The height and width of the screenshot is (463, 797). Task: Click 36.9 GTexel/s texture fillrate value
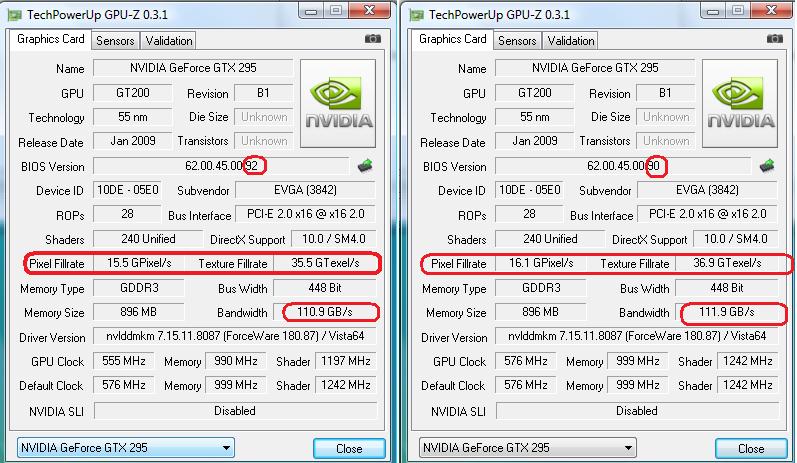(x=727, y=263)
